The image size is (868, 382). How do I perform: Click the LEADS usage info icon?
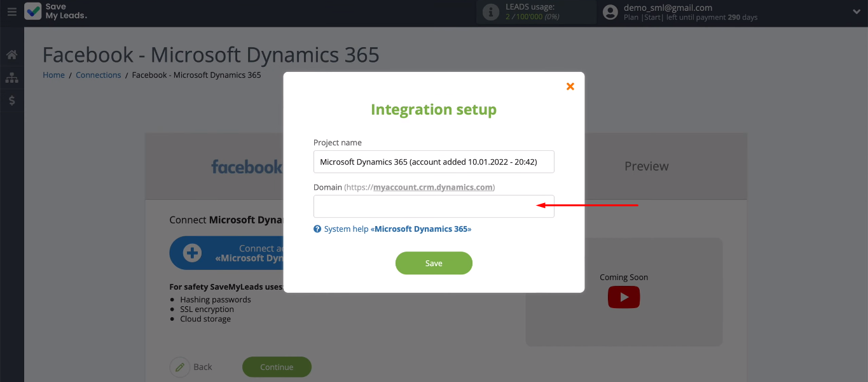(490, 12)
